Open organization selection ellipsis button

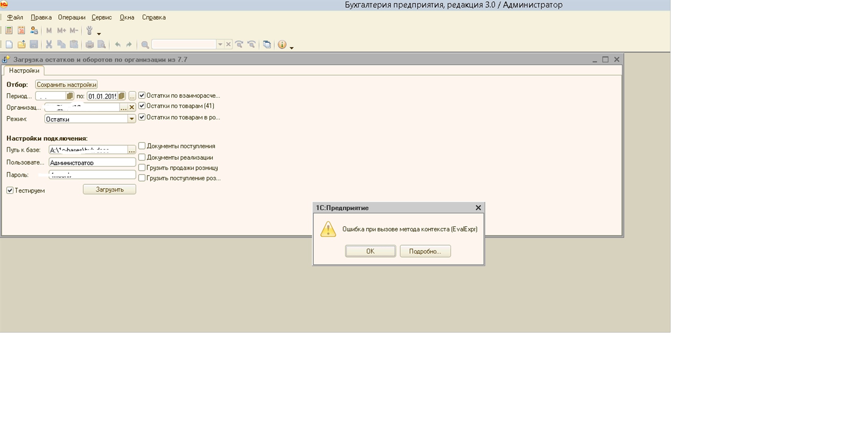124,107
